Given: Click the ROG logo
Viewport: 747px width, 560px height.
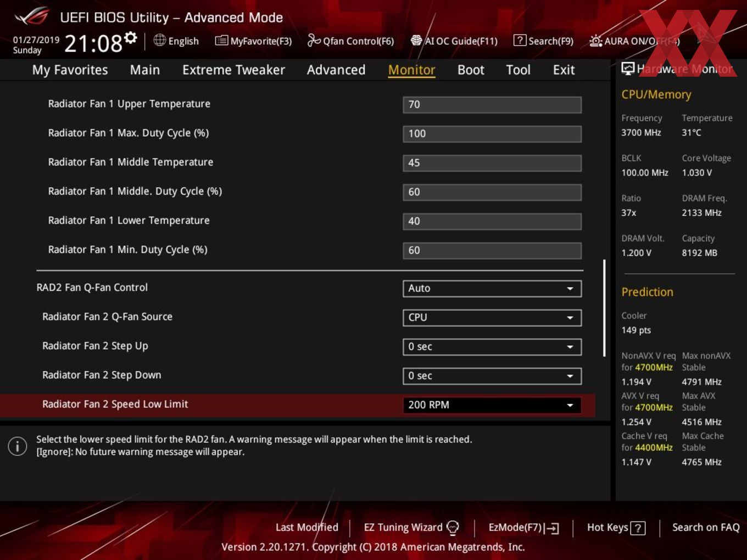Looking at the screenshot, I should 32,16.
